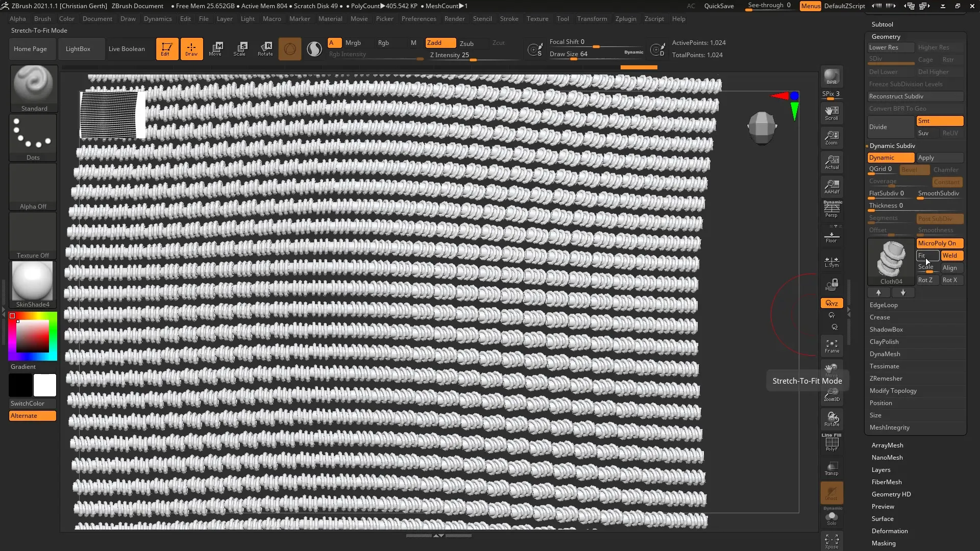Click the camera head orientation gizmo

[762, 128]
